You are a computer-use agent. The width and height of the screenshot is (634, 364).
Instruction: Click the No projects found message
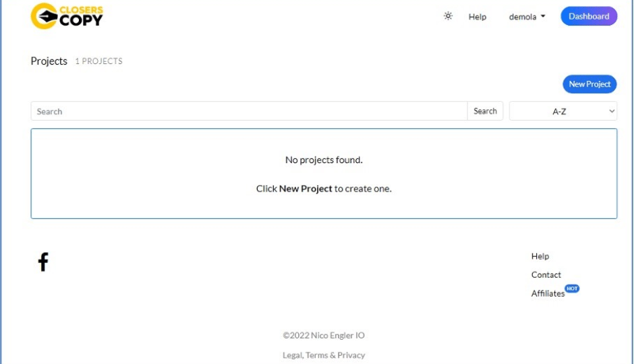click(324, 160)
